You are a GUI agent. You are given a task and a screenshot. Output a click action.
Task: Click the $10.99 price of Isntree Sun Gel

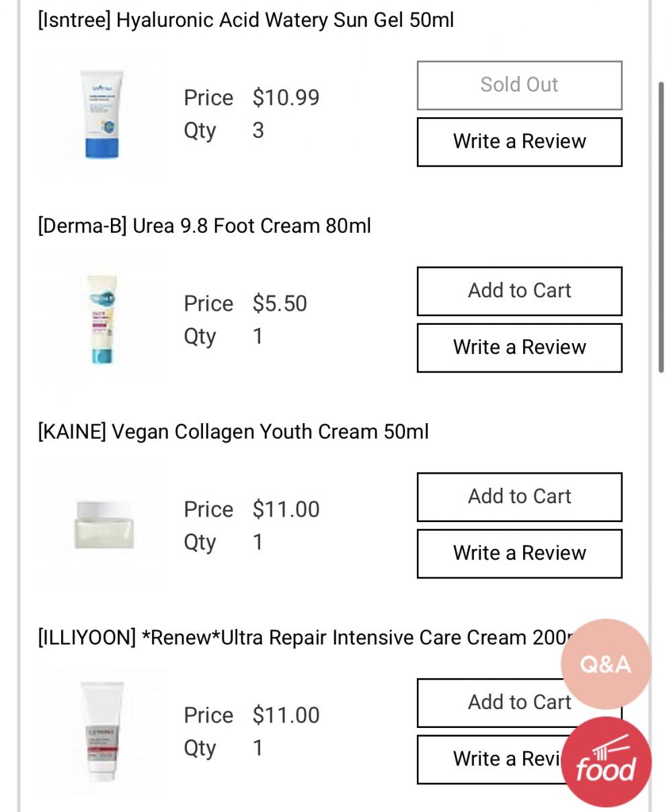(x=286, y=98)
